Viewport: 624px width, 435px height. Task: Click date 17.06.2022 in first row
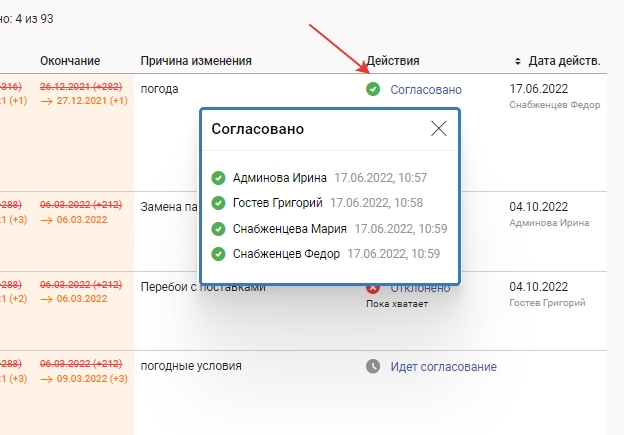[x=539, y=89]
